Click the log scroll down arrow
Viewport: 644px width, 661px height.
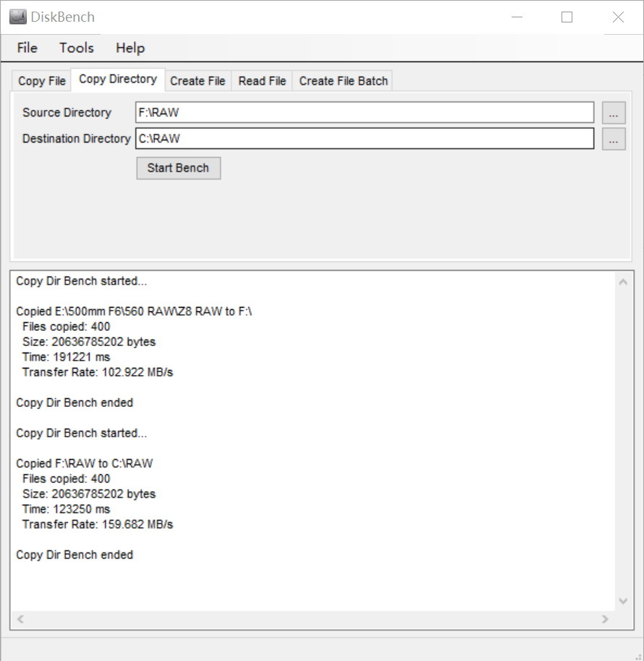(623, 601)
